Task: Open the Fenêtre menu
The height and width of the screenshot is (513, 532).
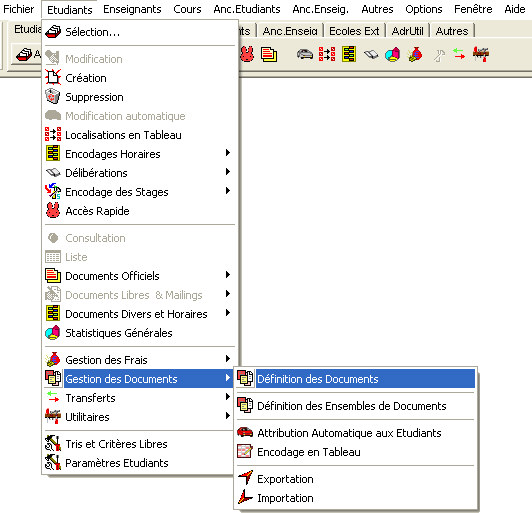Action: [473, 9]
